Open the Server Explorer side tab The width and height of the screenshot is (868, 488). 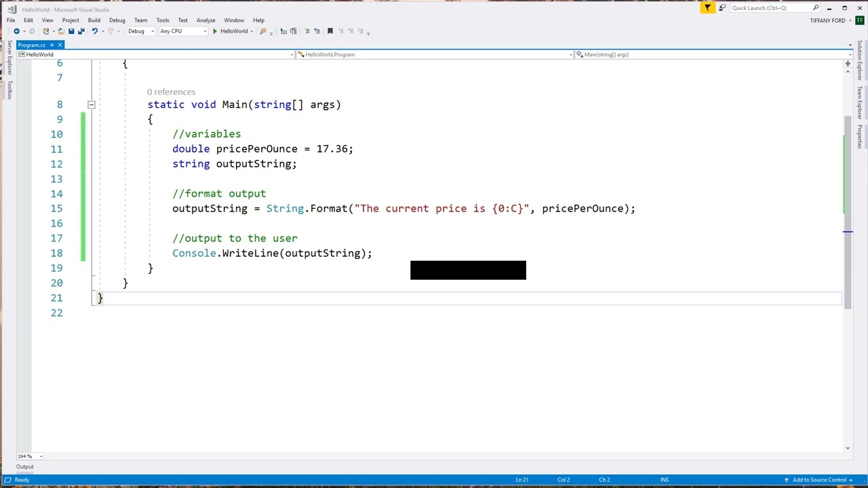pyautogui.click(x=9, y=58)
